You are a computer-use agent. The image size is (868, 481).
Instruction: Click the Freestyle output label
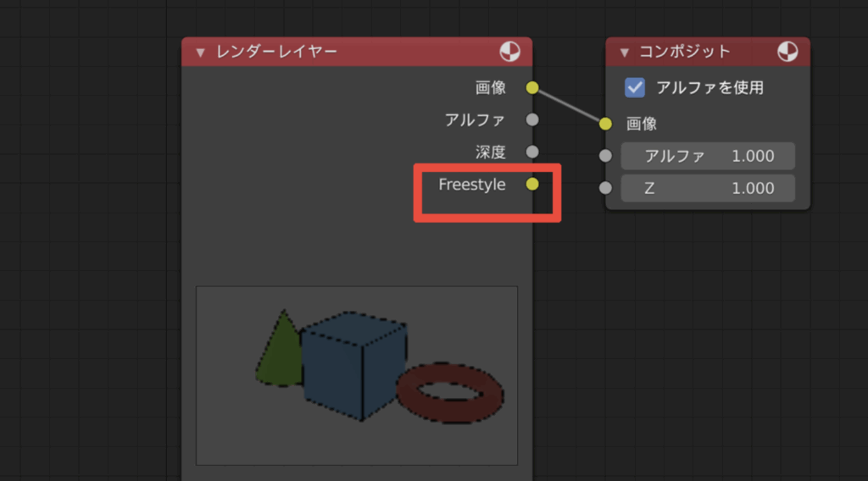point(472,184)
